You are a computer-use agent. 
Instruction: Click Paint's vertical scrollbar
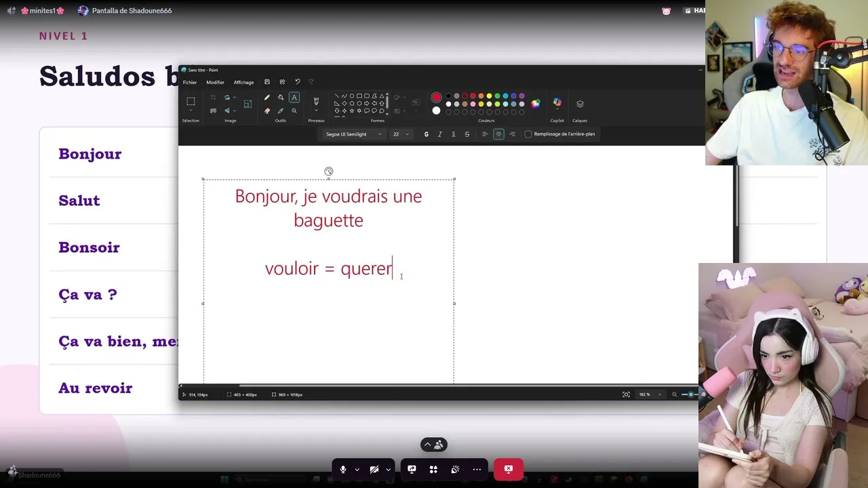pos(736,197)
